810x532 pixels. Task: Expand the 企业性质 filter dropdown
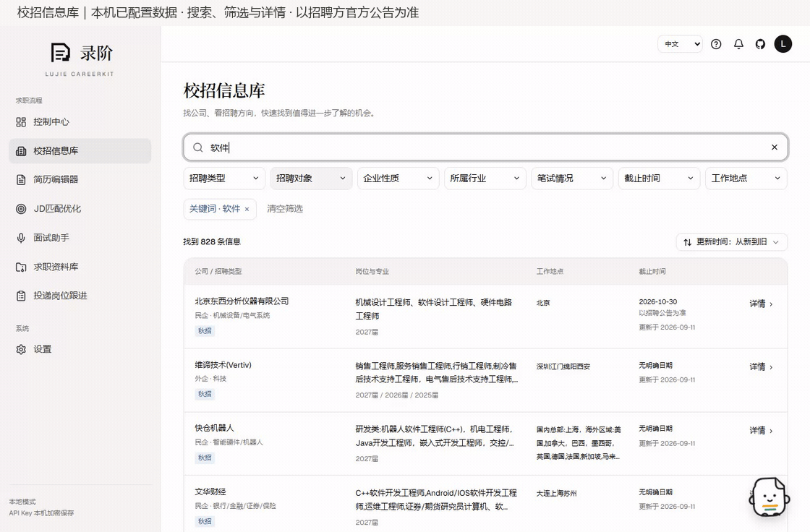click(398, 179)
